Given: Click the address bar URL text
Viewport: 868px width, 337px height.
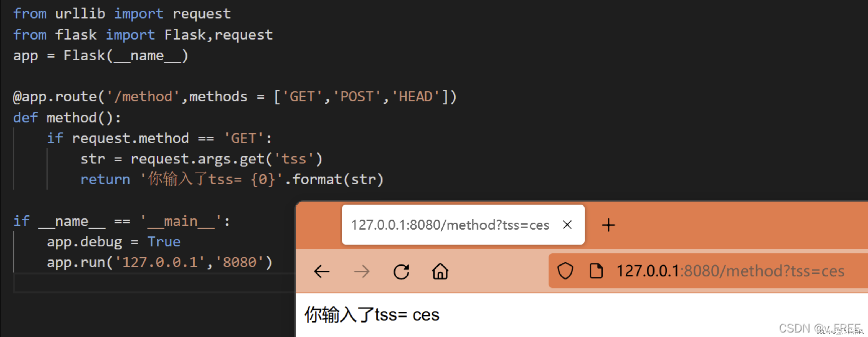Looking at the screenshot, I should click(730, 271).
